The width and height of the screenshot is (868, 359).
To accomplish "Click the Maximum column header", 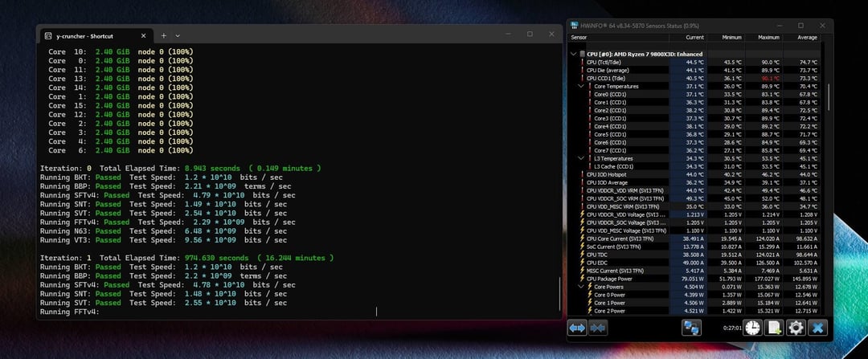I will click(x=768, y=37).
